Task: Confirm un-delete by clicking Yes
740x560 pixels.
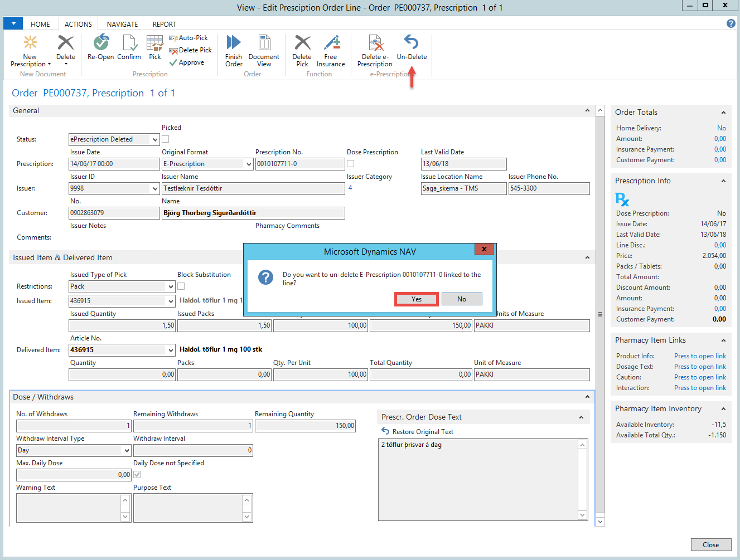Action: click(417, 299)
